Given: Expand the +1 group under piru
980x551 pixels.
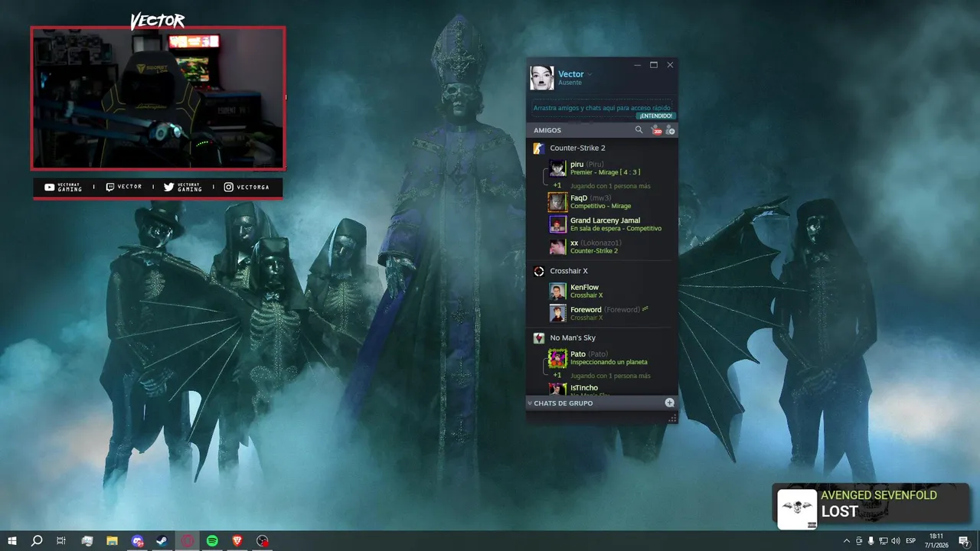Looking at the screenshot, I should coord(557,185).
